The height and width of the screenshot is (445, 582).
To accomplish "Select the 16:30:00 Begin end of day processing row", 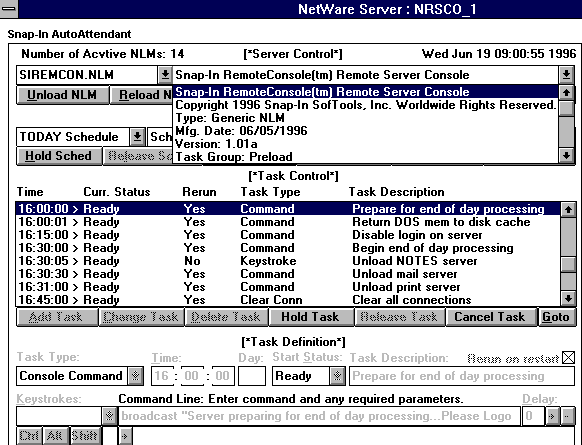I will (x=288, y=248).
